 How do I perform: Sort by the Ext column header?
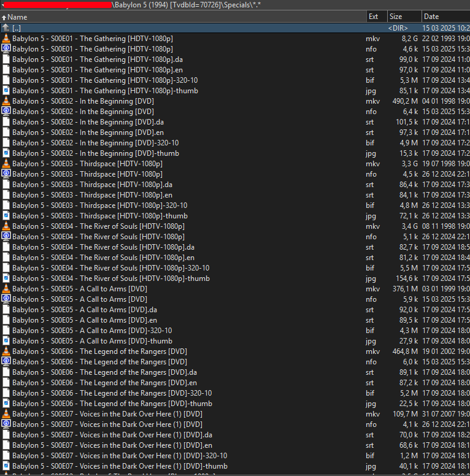click(377, 17)
